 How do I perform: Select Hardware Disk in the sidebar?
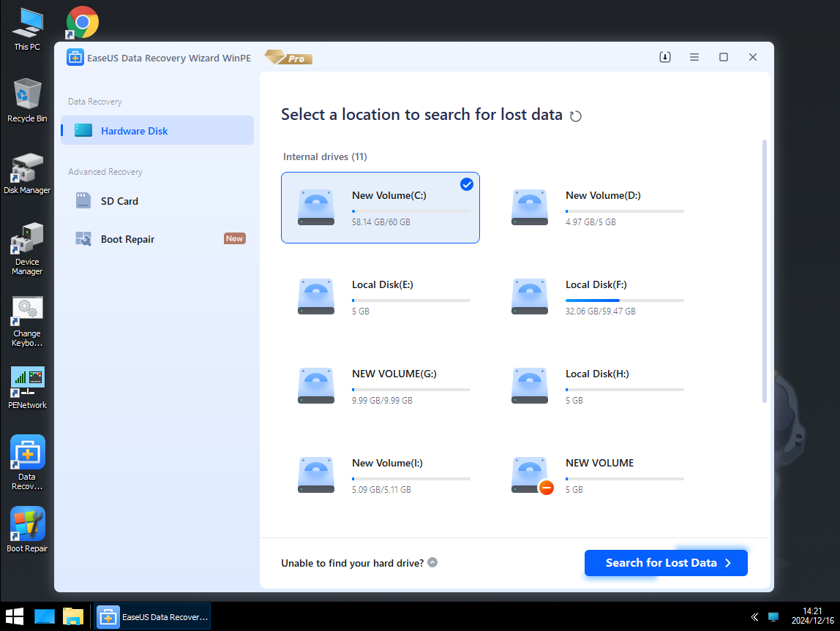click(157, 131)
